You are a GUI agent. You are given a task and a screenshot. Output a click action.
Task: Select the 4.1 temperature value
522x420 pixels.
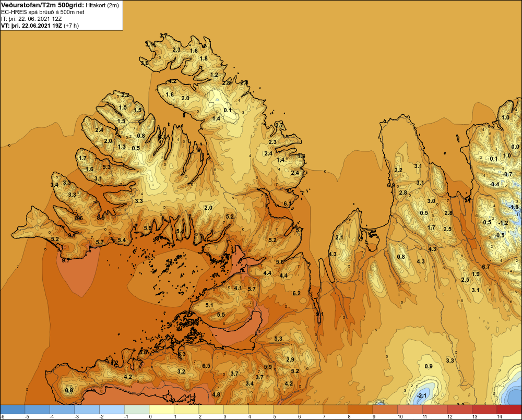(238, 288)
